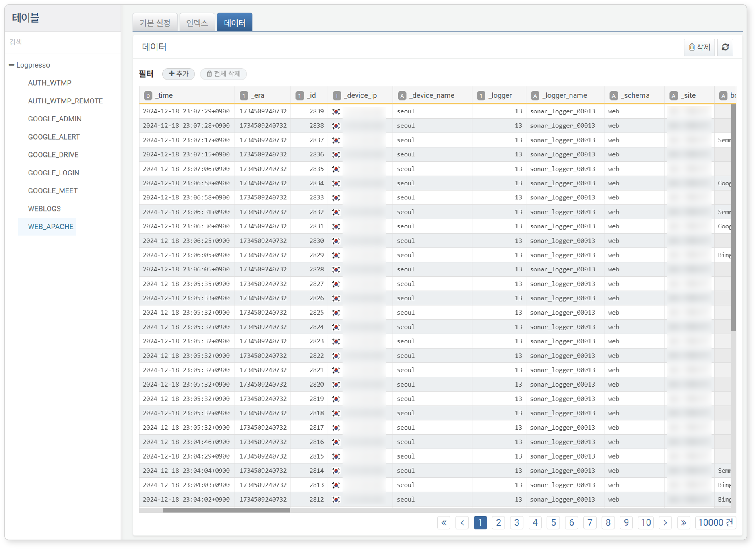Click the _device_ip column header
Viewport: 756px width, 549px height.
(360, 95)
